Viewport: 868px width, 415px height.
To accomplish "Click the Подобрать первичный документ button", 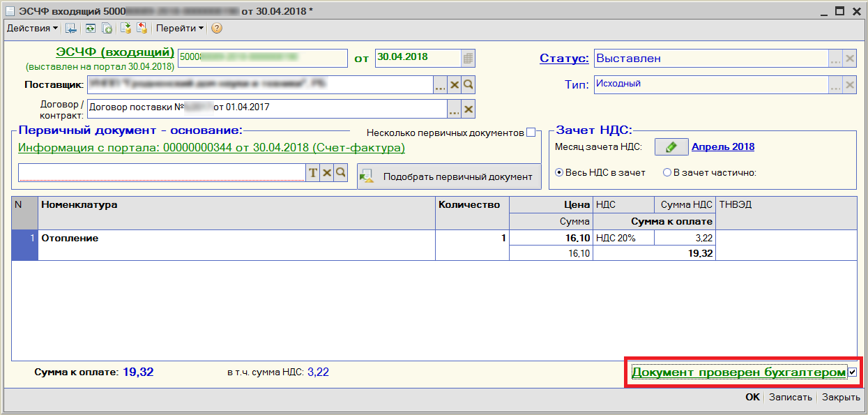I will coord(449,176).
